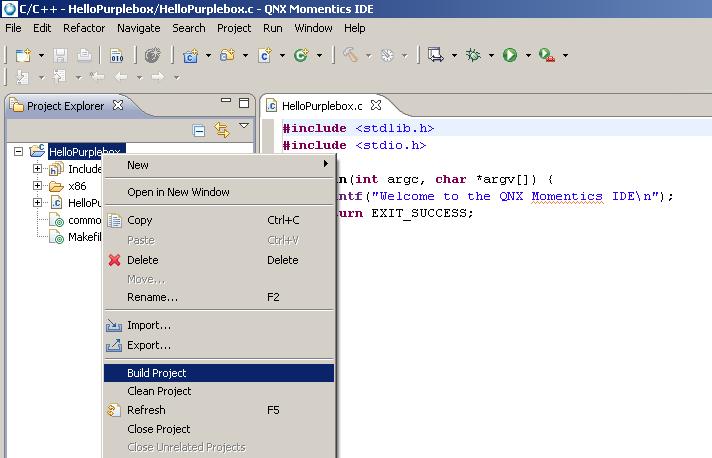The height and width of the screenshot is (458, 712).
Task: Maximize the Project Explorer panel
Action: pos(244,103)
